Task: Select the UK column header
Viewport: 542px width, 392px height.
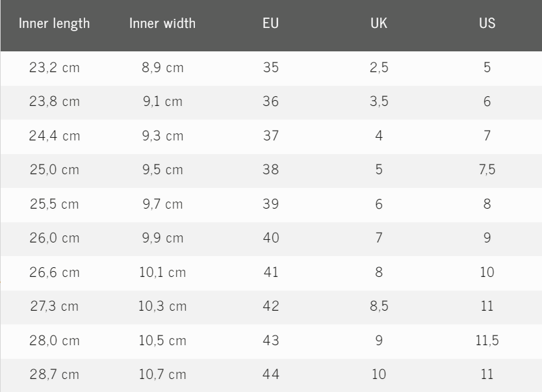Action: [379, 25]
